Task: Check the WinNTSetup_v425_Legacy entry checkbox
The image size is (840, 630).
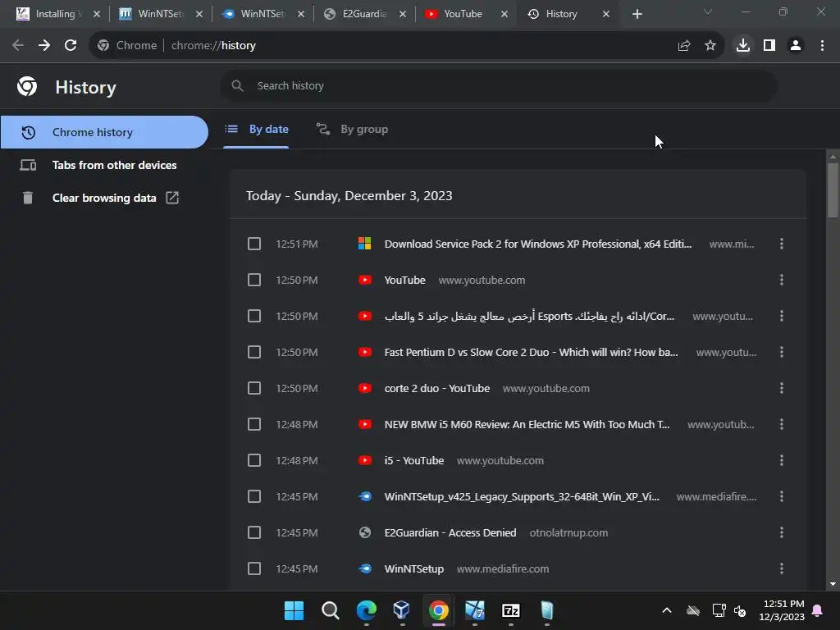Action: tap(254, 496)
